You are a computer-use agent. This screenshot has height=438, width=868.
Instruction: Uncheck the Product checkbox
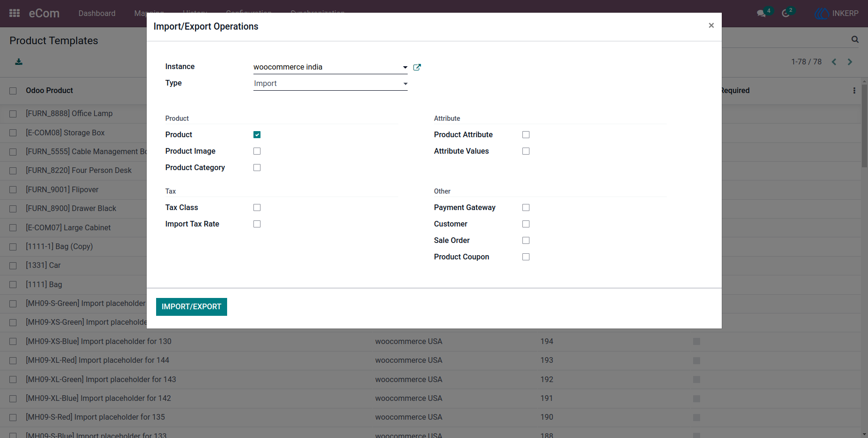(257, 135)
